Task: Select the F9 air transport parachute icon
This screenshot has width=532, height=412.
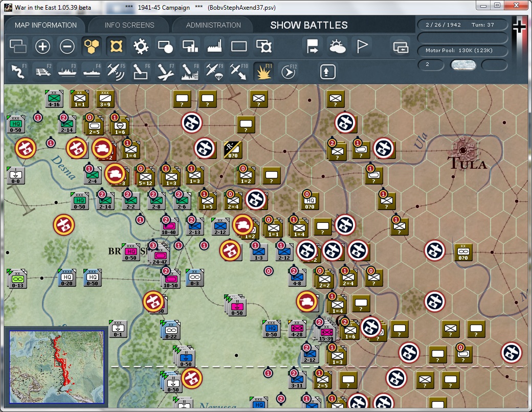Action: (x=214, y=72)
